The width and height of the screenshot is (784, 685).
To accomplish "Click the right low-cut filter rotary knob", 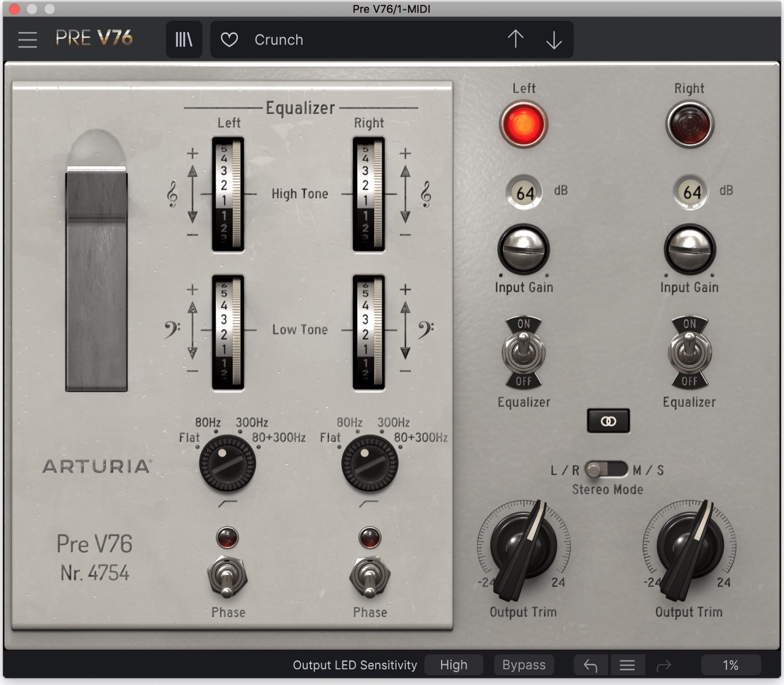I will coord(369,463).
